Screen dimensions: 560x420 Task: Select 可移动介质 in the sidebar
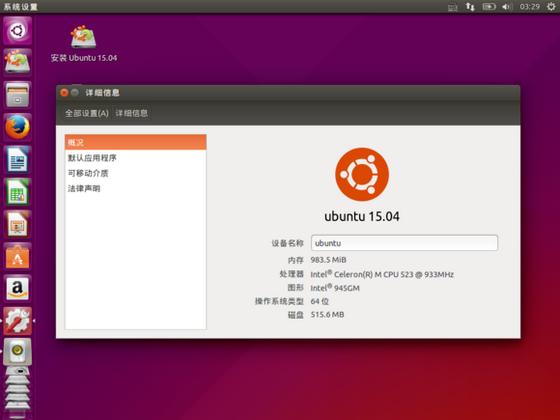coord(135,173)
